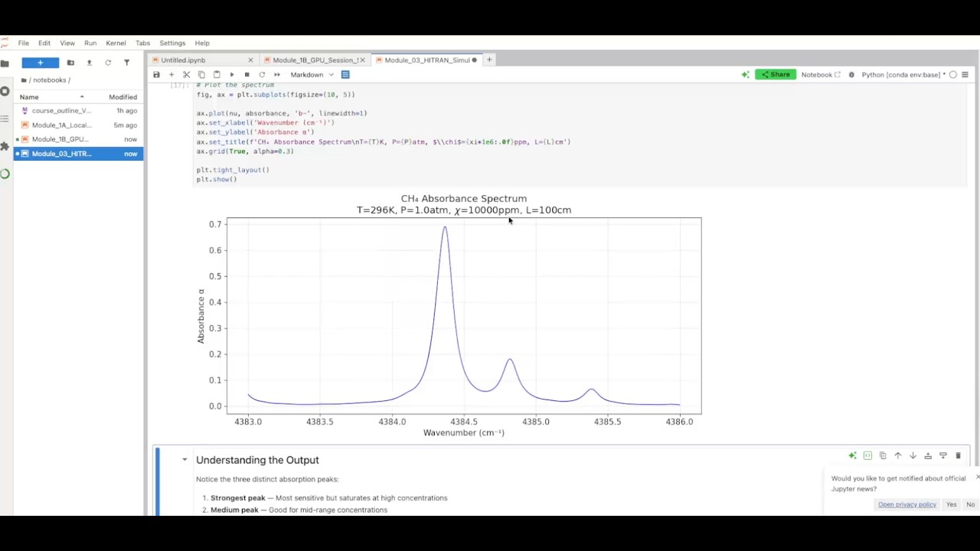Save the notebook with the save icon
This screenshot has width=980, height=551.
156,75
